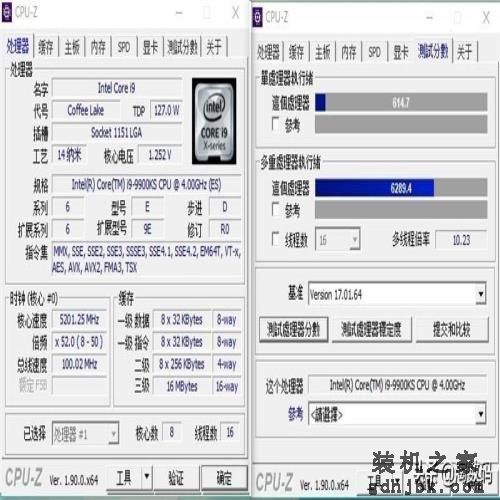
Task: Open the 显卡 tab in left CPU-Z window
Action: point(150,47)
